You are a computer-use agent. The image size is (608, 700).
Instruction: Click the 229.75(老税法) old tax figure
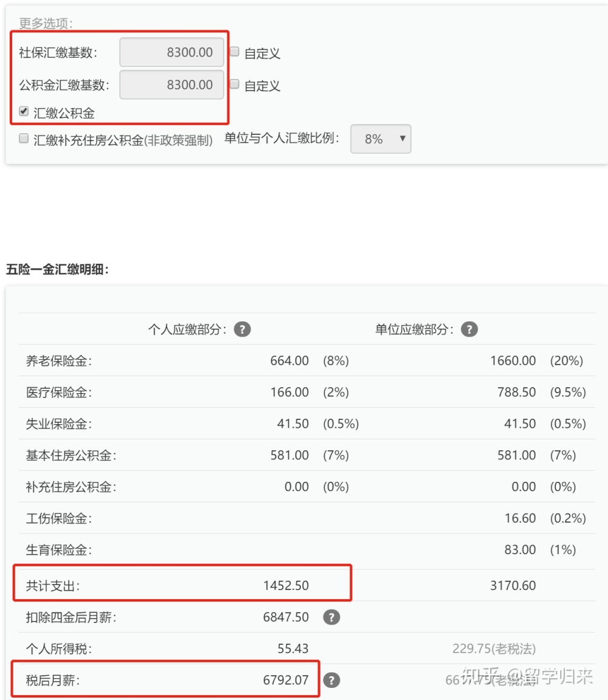(494, 648)
